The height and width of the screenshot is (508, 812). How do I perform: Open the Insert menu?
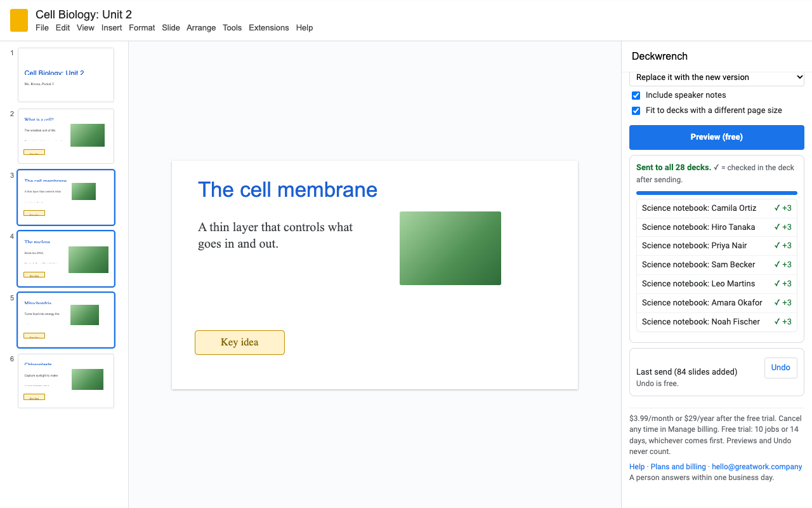[x=112, y=28]
